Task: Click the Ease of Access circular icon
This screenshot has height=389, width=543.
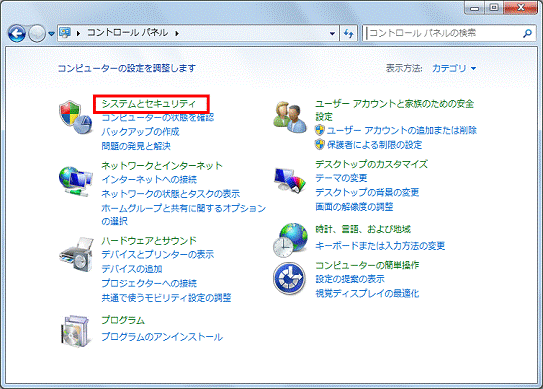Action: click(x=289, y=278)
